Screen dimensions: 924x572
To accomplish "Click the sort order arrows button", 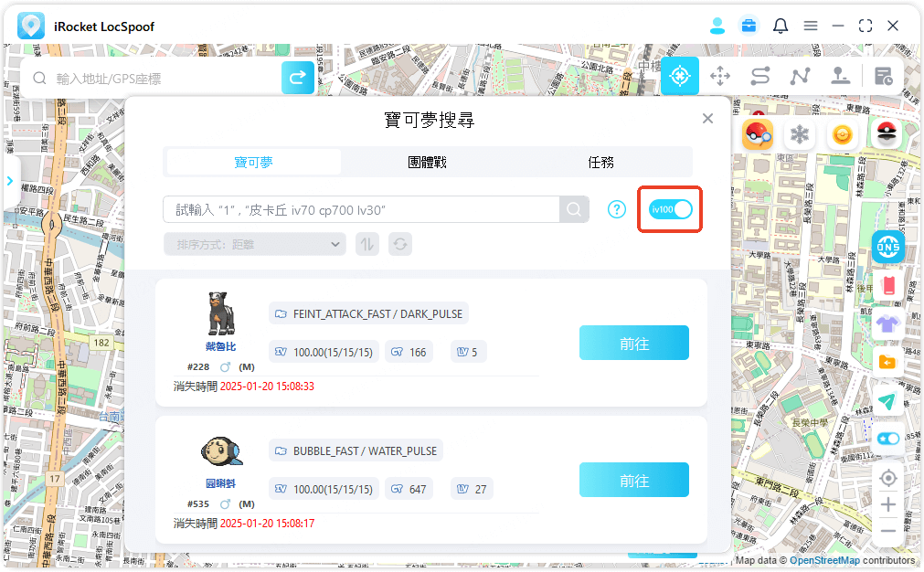I will [367, 245].
